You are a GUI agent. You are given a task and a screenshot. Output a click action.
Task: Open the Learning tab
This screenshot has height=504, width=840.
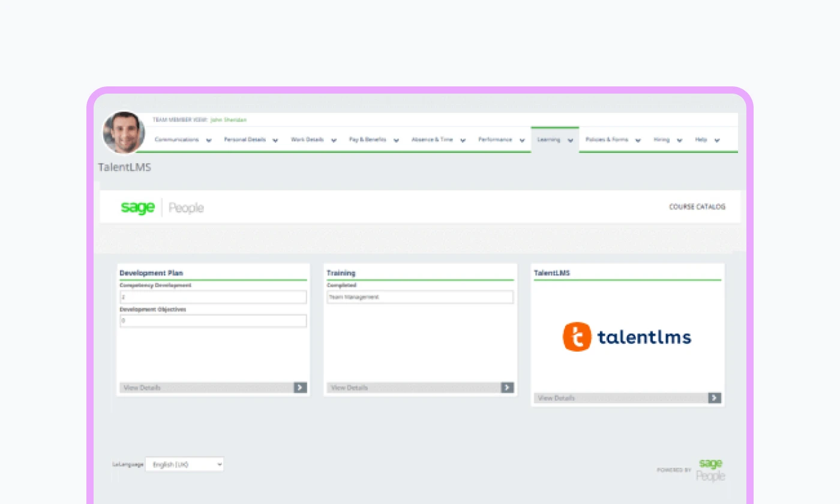(548, 140)
